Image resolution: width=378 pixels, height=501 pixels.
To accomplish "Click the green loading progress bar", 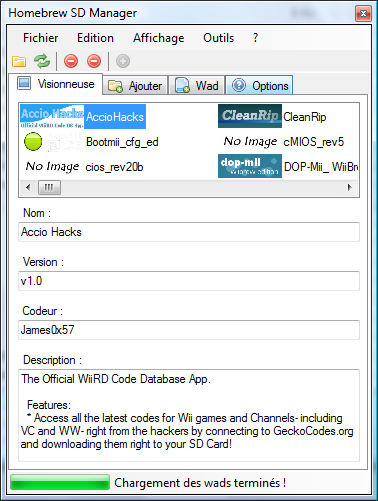I will click(x=60, y=482).
